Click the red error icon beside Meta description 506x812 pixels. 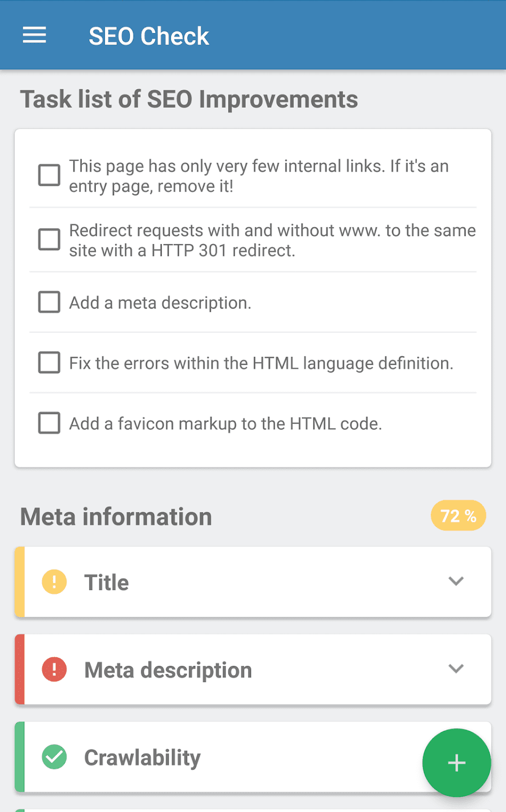54,670
